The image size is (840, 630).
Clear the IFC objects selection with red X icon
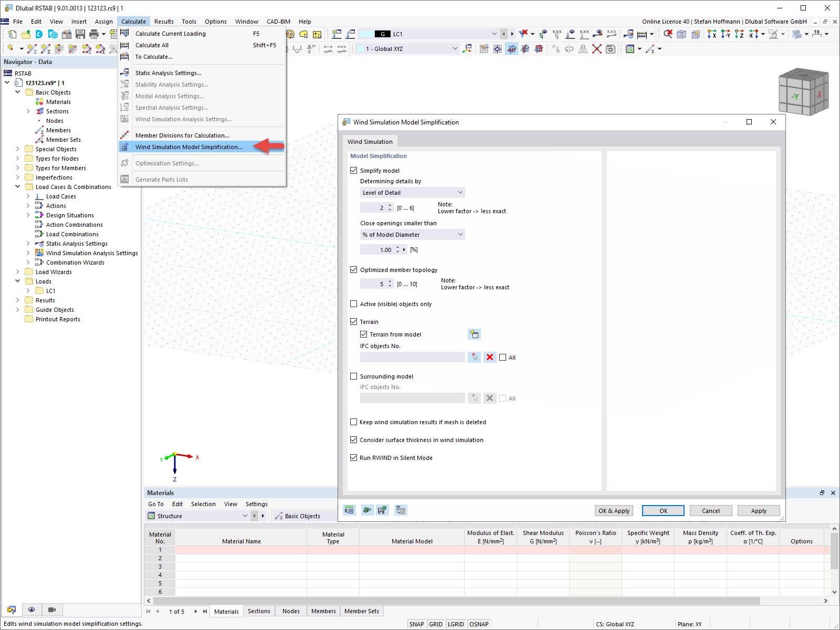point(489,357)
